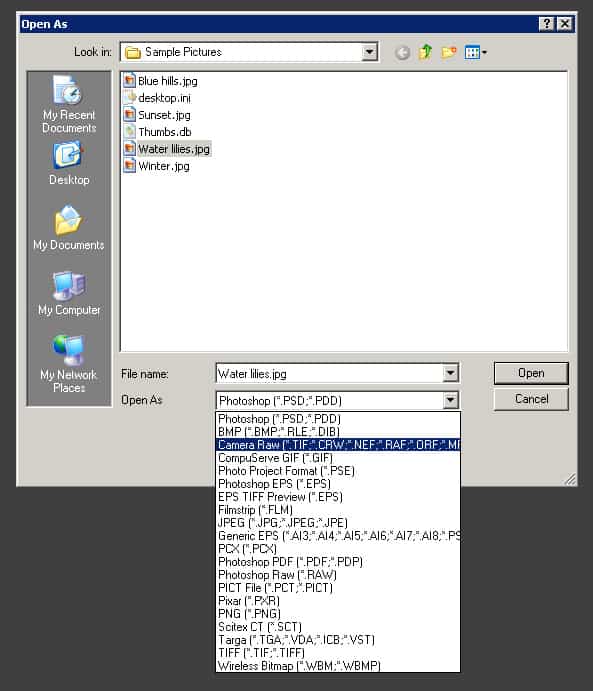Select the desktop.ini file name

click(x=164, y=97)
